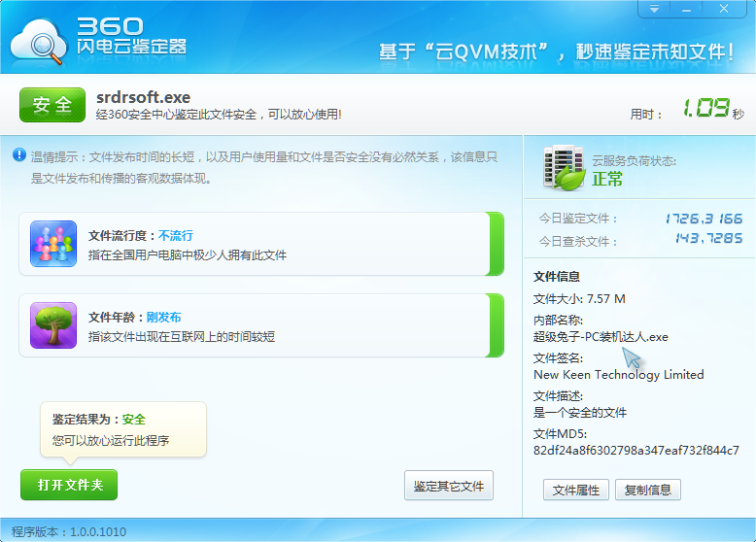Click the 360闪电云鉴定器 title text
Screen dimensions: 756x542
131,36
